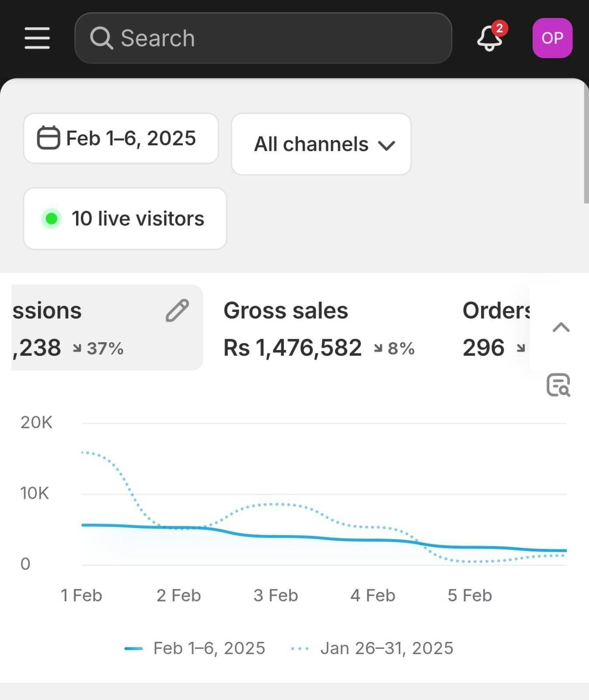Screen dimensions: 589x700
Task: Click the calendar icon in date picker
Action: pyautogui.click(x=48, y=138)
